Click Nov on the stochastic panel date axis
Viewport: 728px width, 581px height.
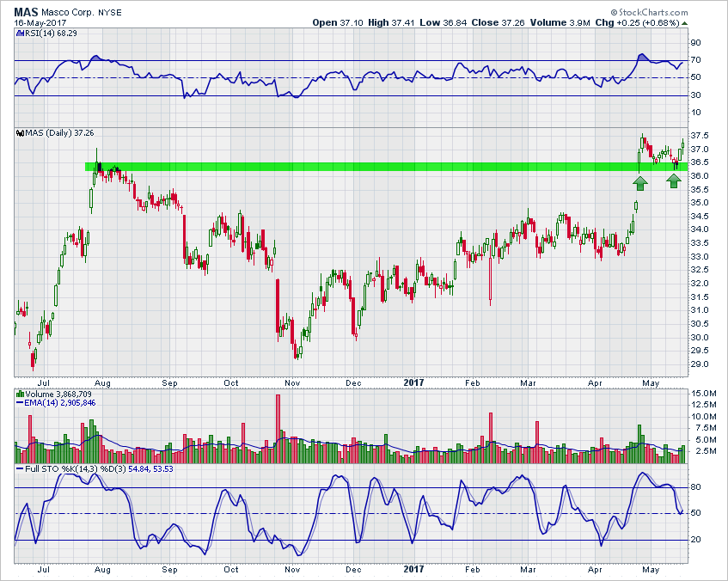pyautogui.click(x=292, y=570)
